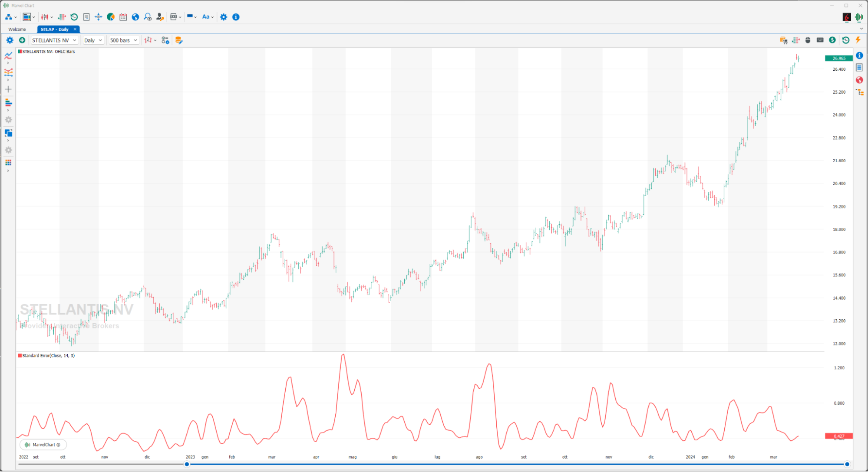Open the blue text lines panel icon in right sidebar
The image size is (868, 472).
pos(859,67)
